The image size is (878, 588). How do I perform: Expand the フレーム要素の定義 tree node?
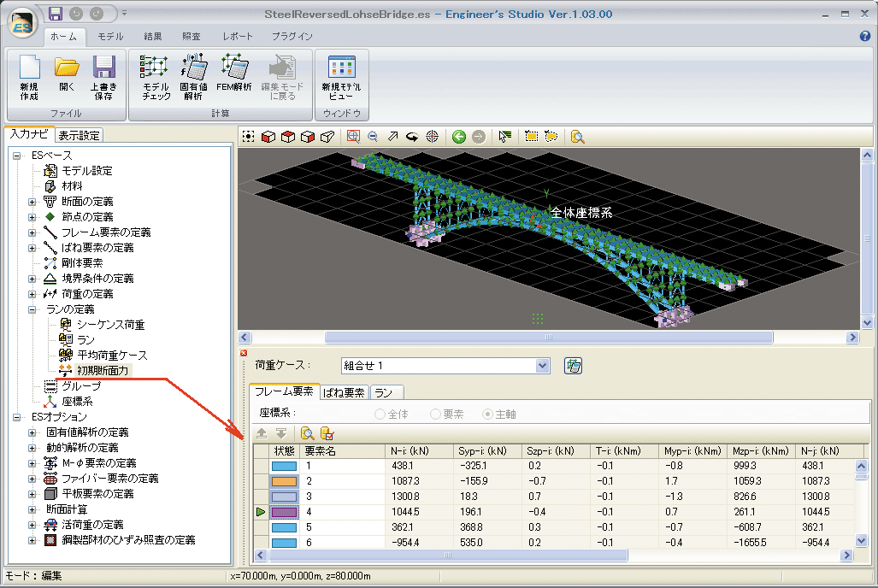coord(32,232)
